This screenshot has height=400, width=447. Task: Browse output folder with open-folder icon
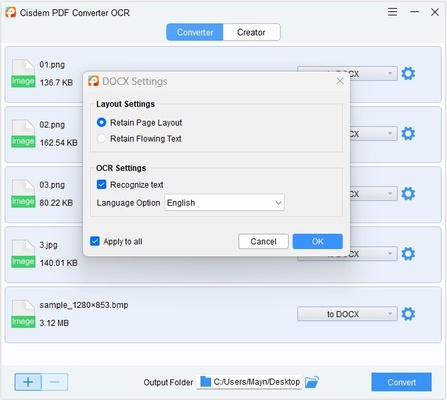(x=312, y=382)
